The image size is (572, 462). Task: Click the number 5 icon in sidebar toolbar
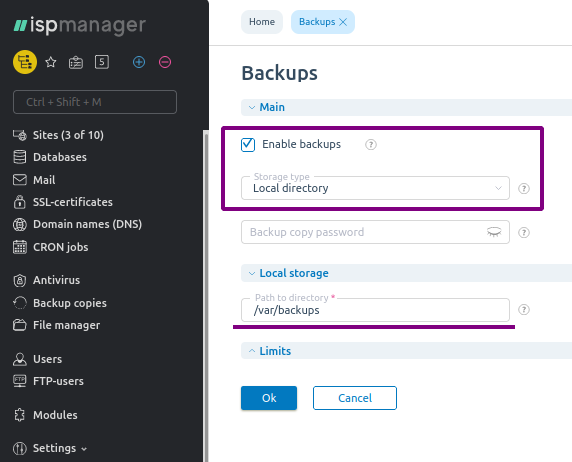point(102,62)
